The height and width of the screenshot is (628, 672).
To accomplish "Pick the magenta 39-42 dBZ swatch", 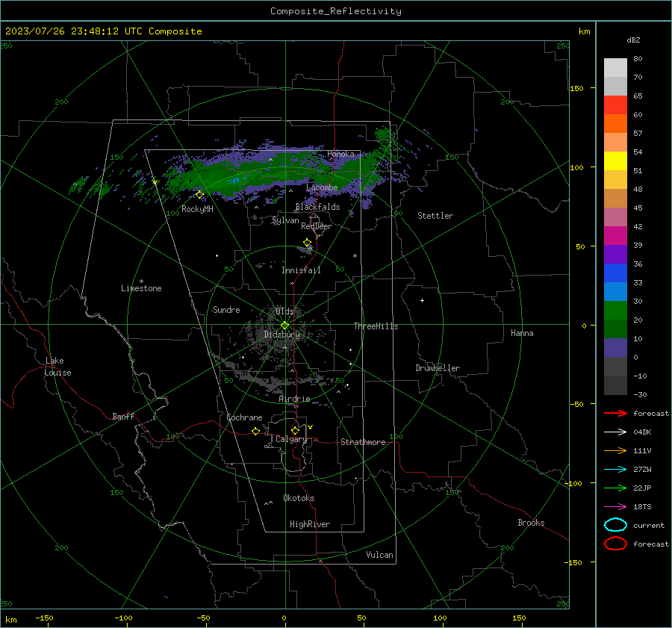I will [615, 236].
